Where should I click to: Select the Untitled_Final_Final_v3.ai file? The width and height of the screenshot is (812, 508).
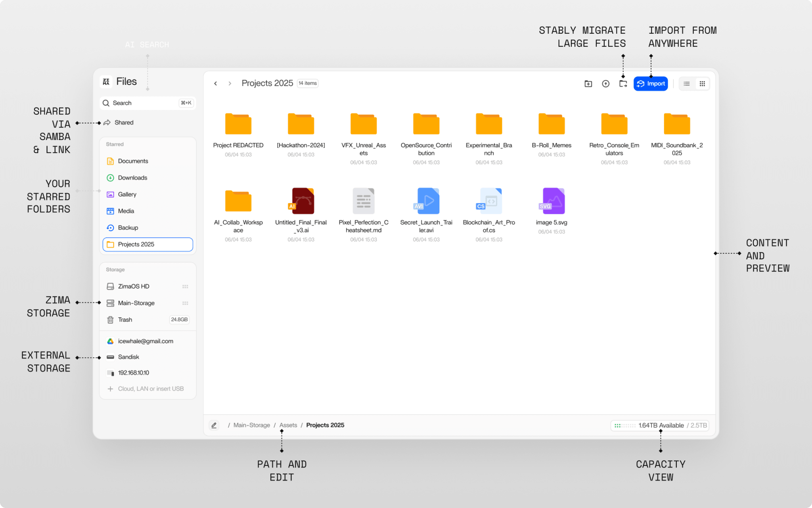pyautogui.click(x=301, y=214)
